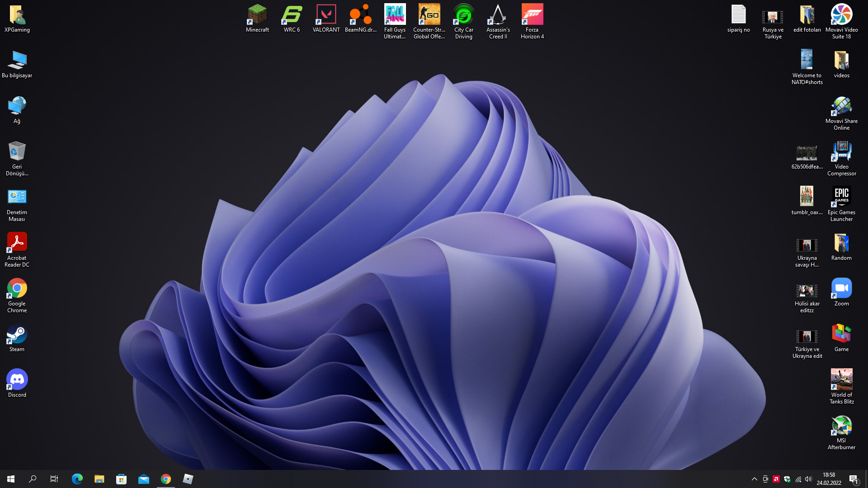This screenshot has width=868, height=488.
Task: Select the BeamNG.drive shortcut icon
Action: pyautogui.click(x=361, y=19)
